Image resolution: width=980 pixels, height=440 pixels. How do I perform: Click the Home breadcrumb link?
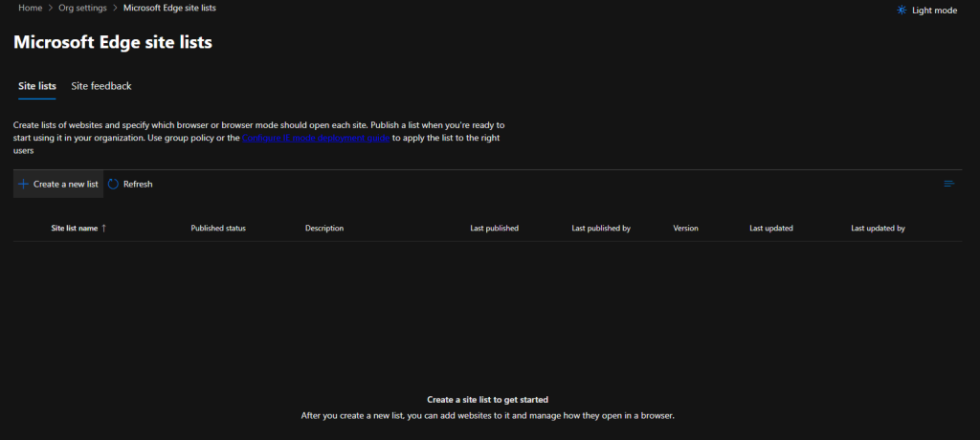[x=29, y=8]
